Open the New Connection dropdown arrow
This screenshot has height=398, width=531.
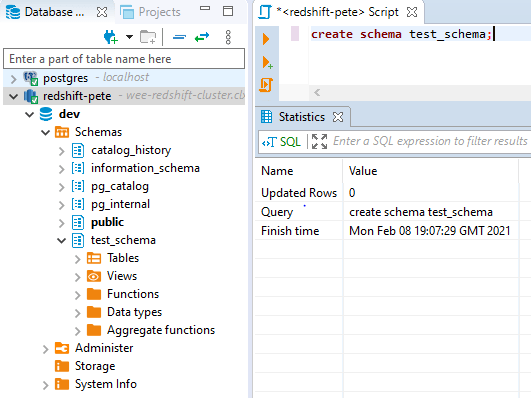[x=129, y=37]
